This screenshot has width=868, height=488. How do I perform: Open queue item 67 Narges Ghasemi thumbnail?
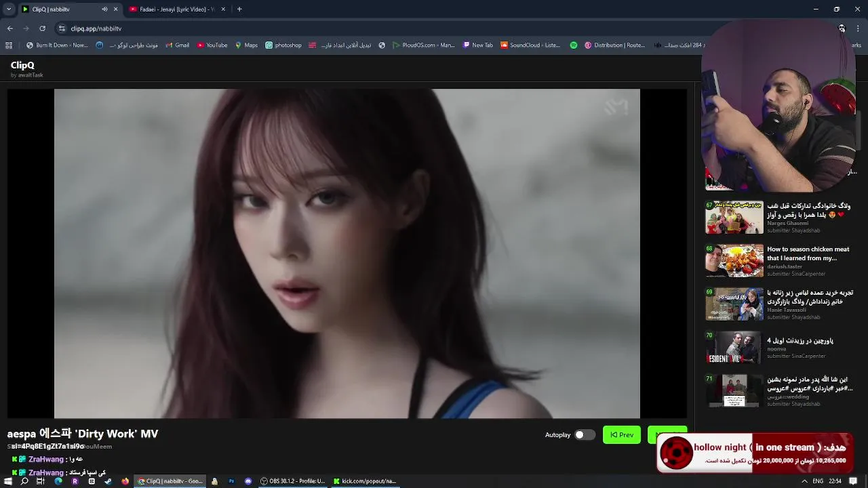click(734, 218)
